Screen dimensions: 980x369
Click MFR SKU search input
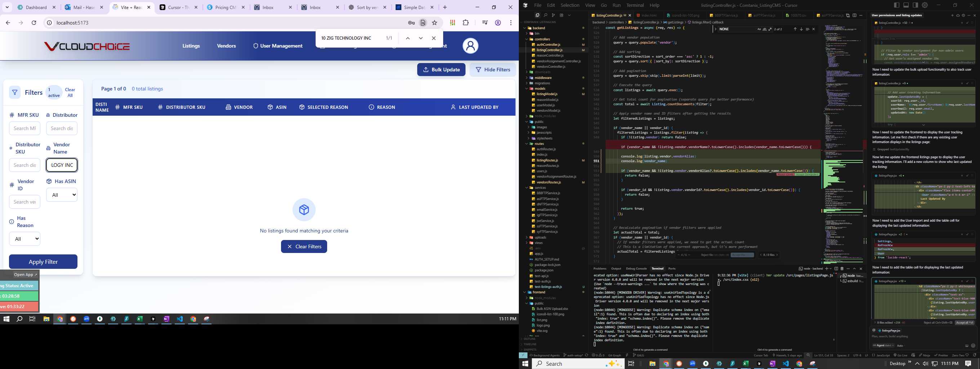[24, 128]
